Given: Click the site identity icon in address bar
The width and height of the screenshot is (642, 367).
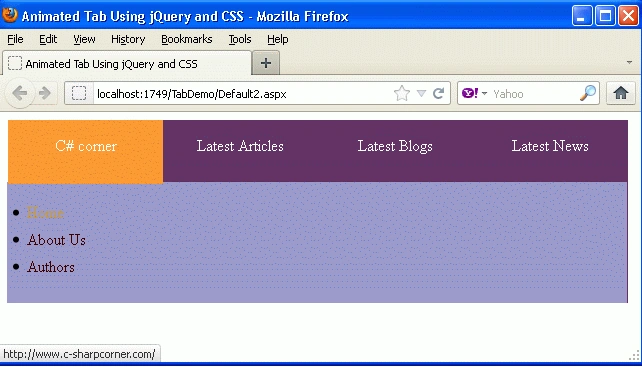Looking at the screenshot, I should click(79, 93).
